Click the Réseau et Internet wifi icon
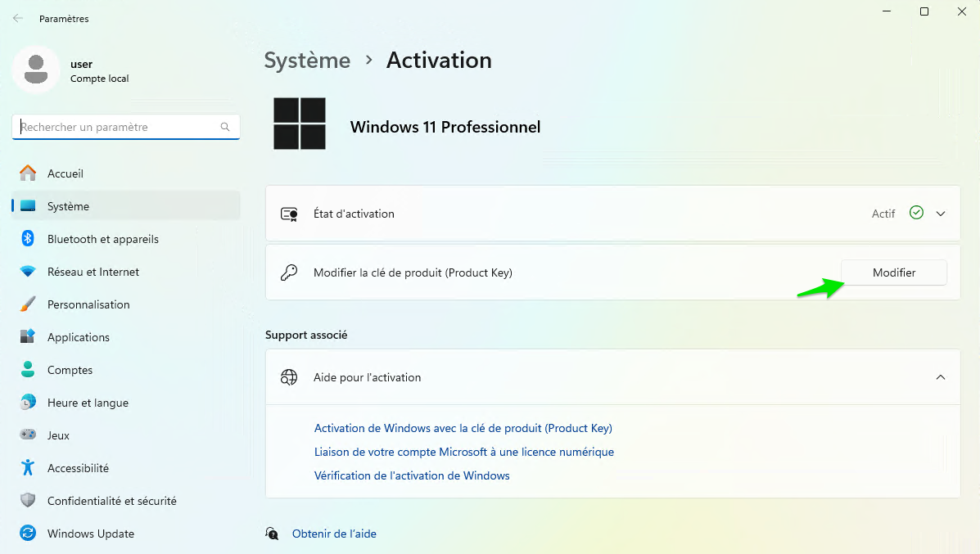Image resolution: width=980 pixels, height=554 pixels. 28,271
